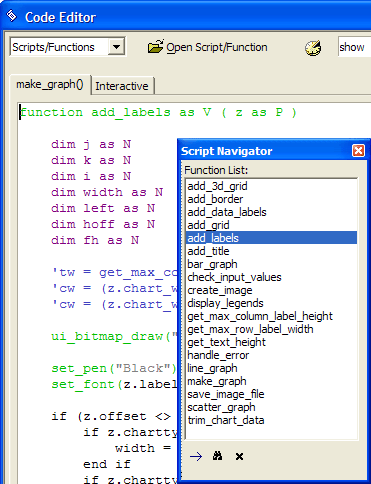Select check_input_values in Function List
The width and height of the screenshot is (371, 484).
[271, 277]
